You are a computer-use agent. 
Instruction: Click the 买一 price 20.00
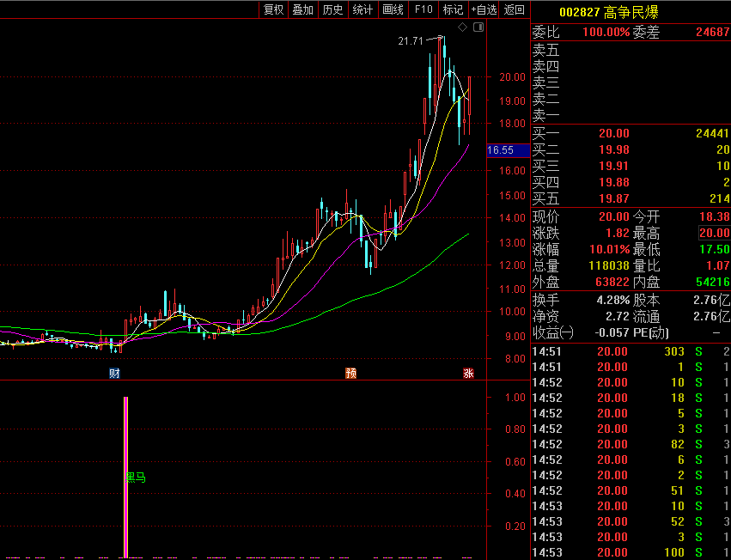(x=614, y=133)
